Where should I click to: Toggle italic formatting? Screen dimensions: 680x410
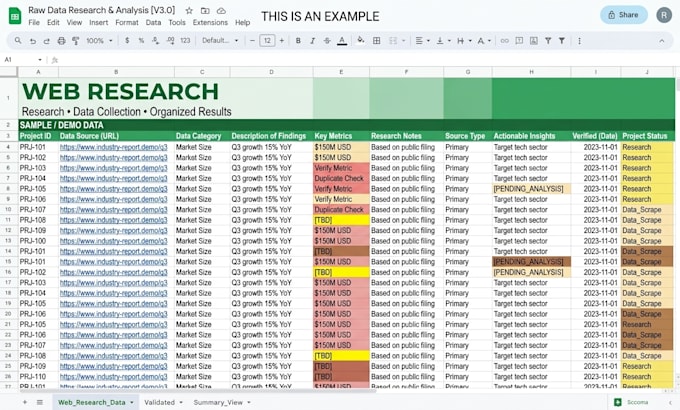point(312,40)
